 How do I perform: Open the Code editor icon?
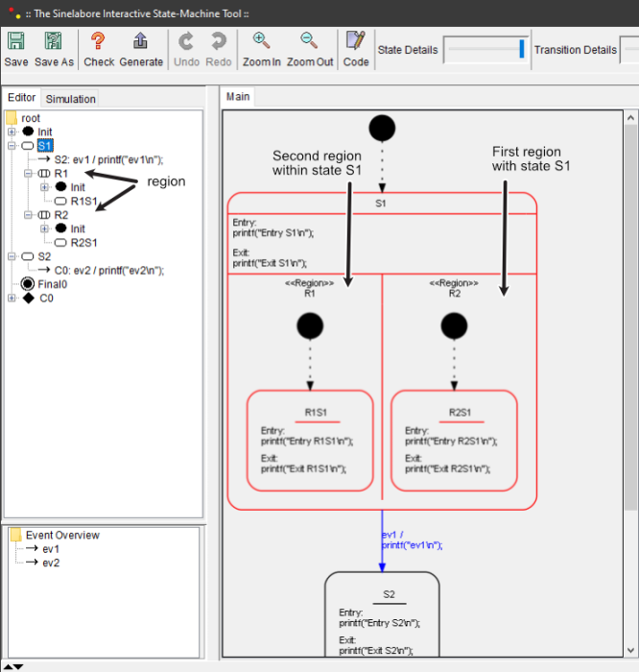[x=356, y=41]
